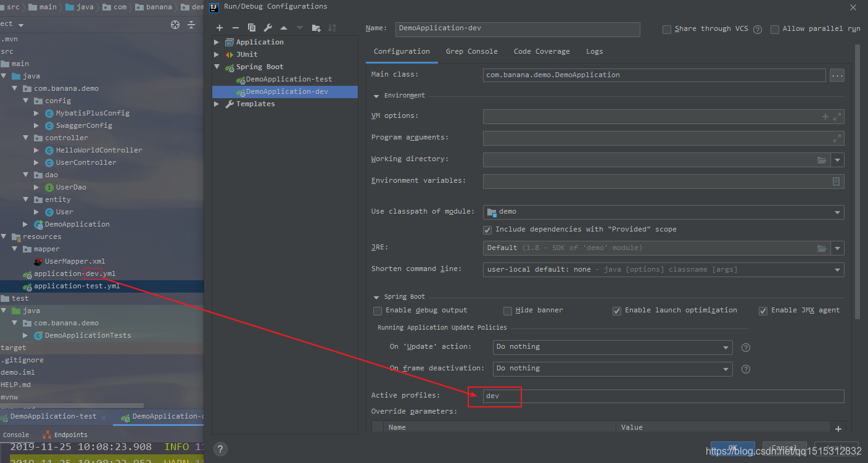Browse Working directory folder icon
Viewport: 868px width, 463px height.
[x=822, y=160]
